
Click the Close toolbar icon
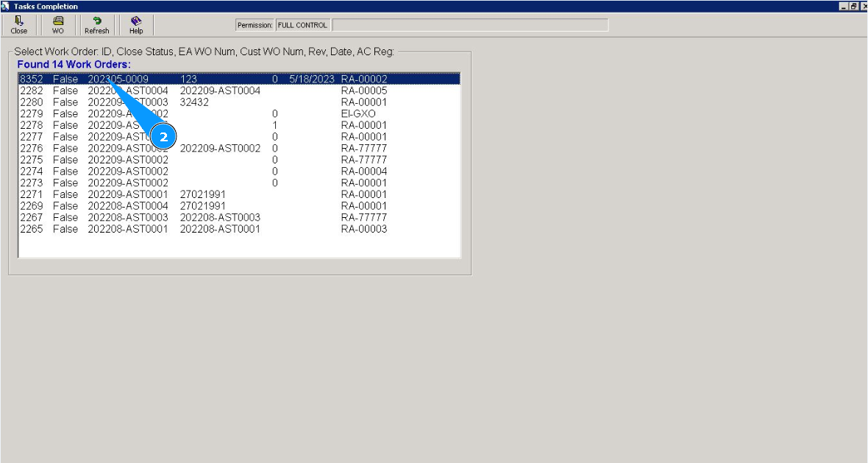tap(19, 25)
